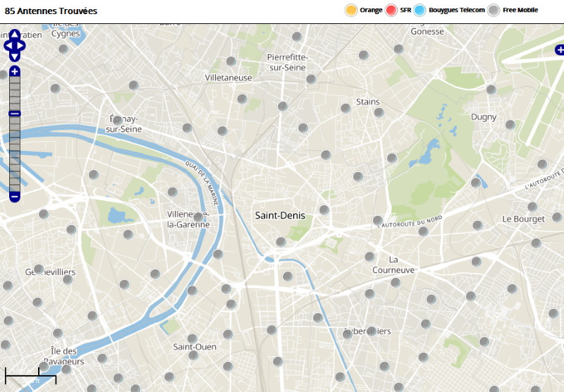Viewport: 564px width, 392px height.
Task: Click the zoom slider handle
Action: pos(14,114)
